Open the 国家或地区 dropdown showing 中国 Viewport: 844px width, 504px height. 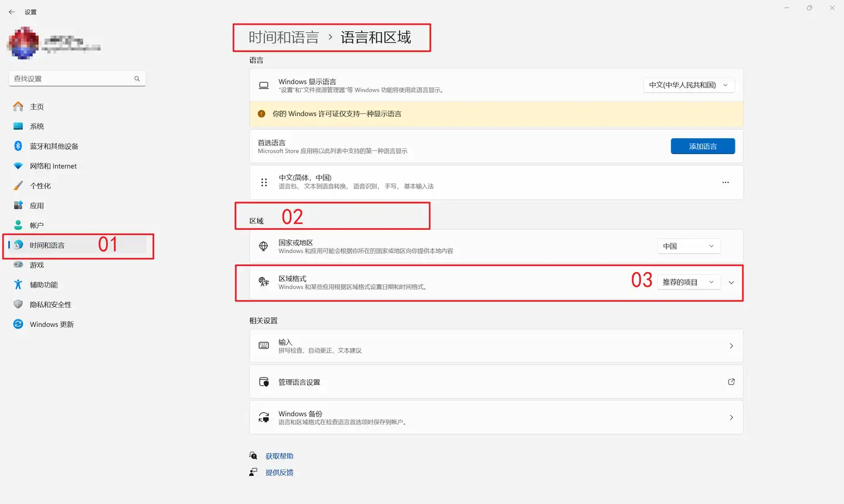[689, 246]
